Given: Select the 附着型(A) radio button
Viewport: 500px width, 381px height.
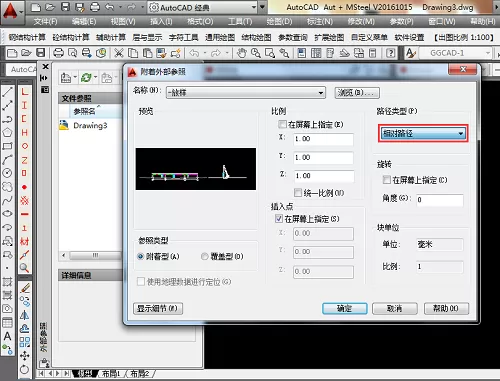Looking at the screenshot, I should pyautogui.click(x=140, y=256).
